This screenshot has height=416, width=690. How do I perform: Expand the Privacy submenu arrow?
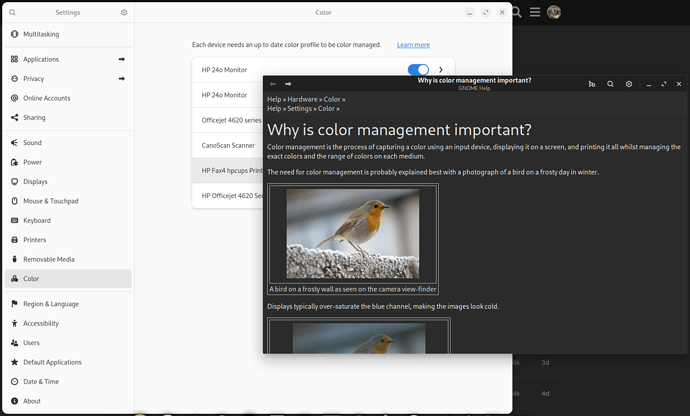pos(121,78)
